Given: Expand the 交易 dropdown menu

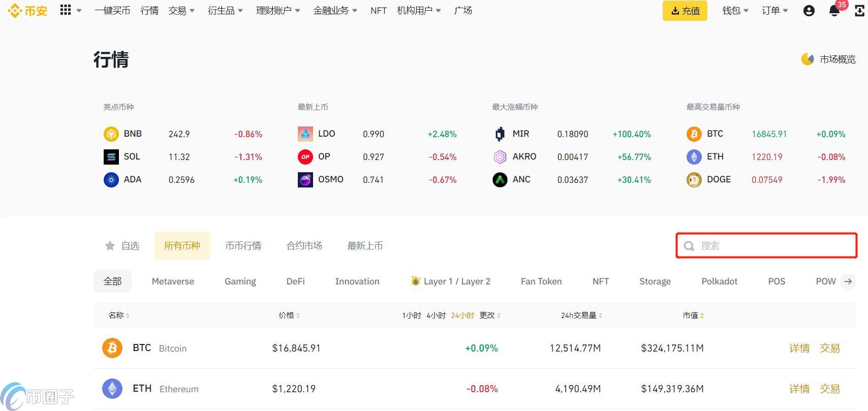Looking at the screenshot, I should point(181,11).
